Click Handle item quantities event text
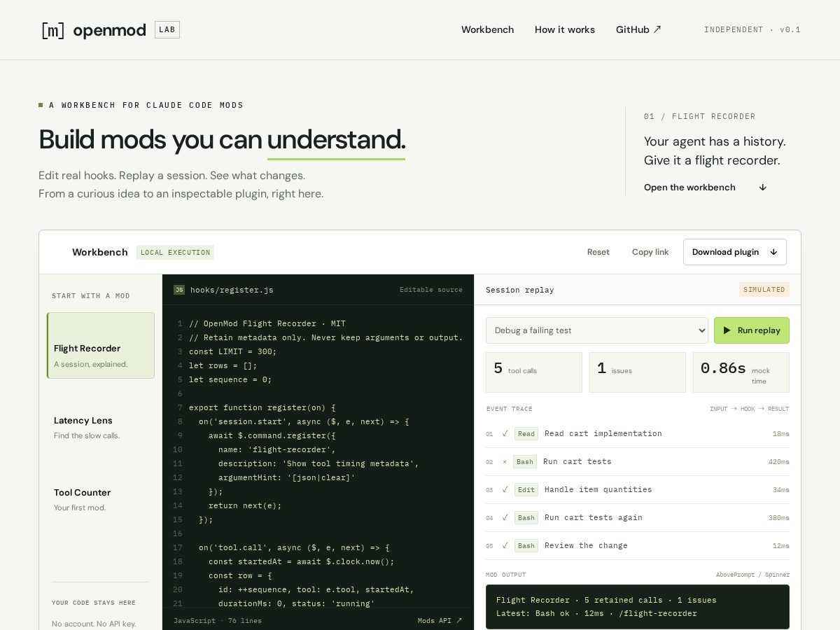Viewport: 840px width, 630px height. (598, 490)
